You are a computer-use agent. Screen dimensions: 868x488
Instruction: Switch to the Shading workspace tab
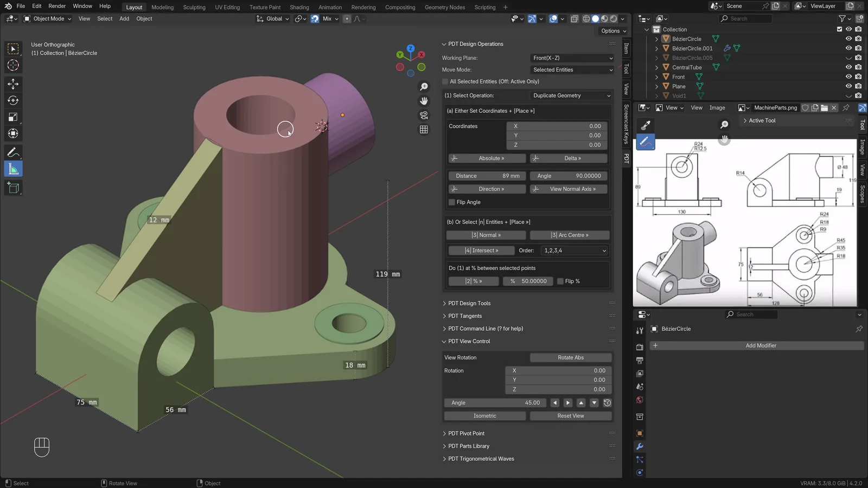pyautogui.click(x=299, y=7)
